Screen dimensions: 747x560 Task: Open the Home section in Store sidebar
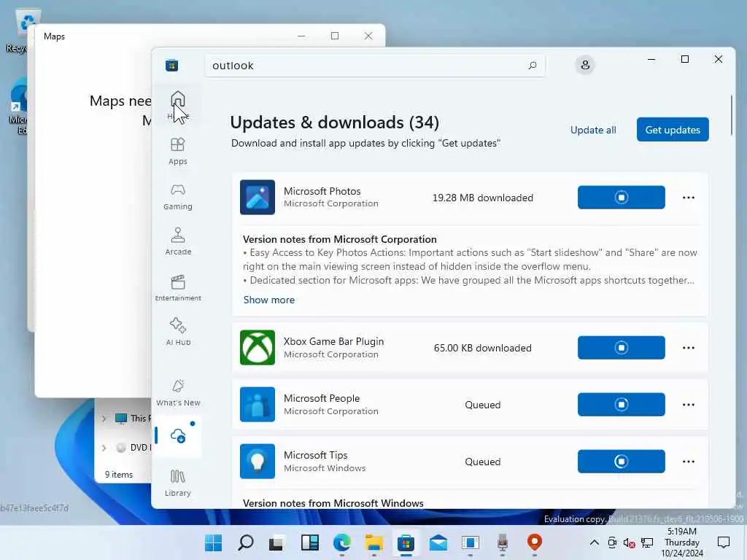pyautogui.click(x=178, y=105)
